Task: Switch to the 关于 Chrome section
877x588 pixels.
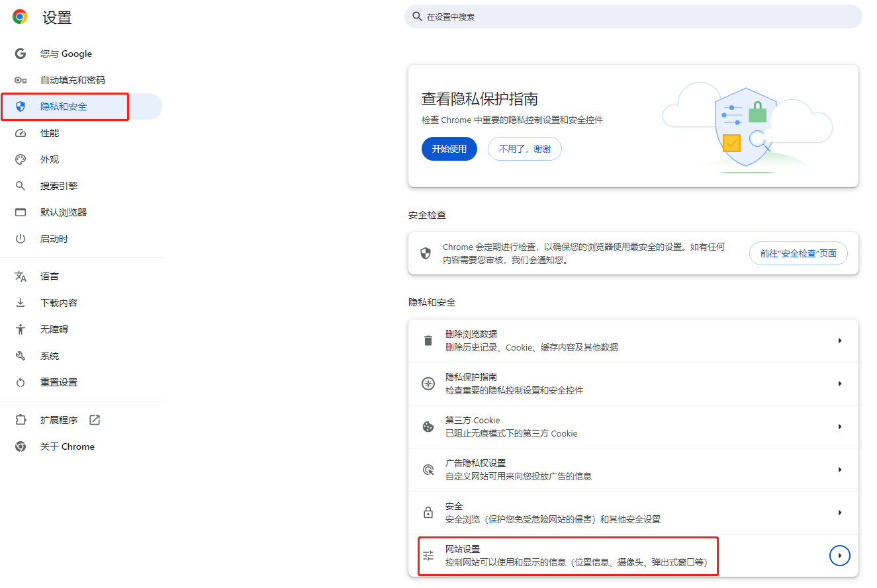Action: tap(67, 446)
